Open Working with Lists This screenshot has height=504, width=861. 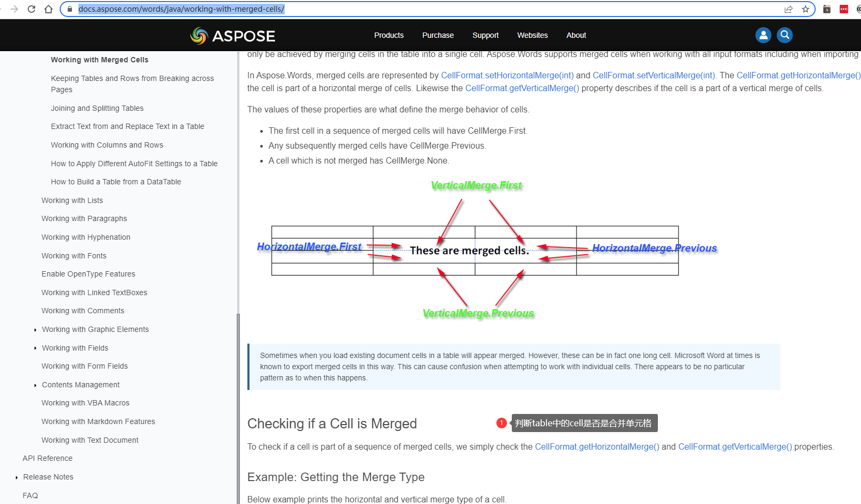pyautogui.click(x=72, y=200)
